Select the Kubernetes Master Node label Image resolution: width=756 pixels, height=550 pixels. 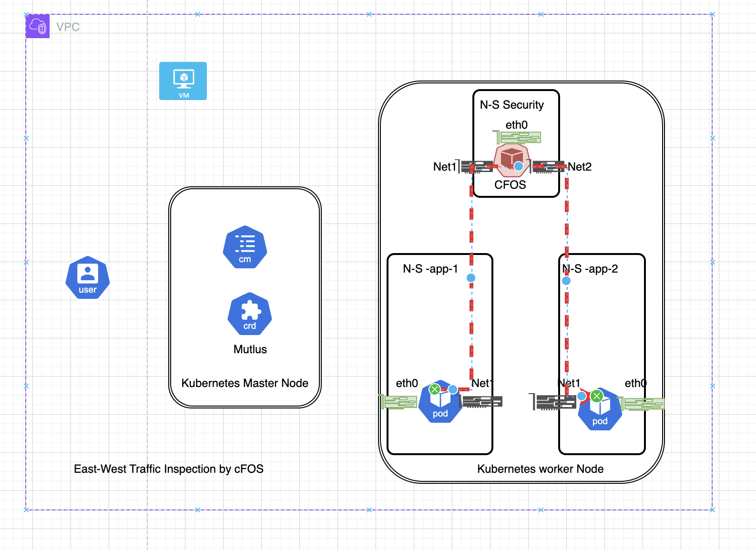coord(245,383)
